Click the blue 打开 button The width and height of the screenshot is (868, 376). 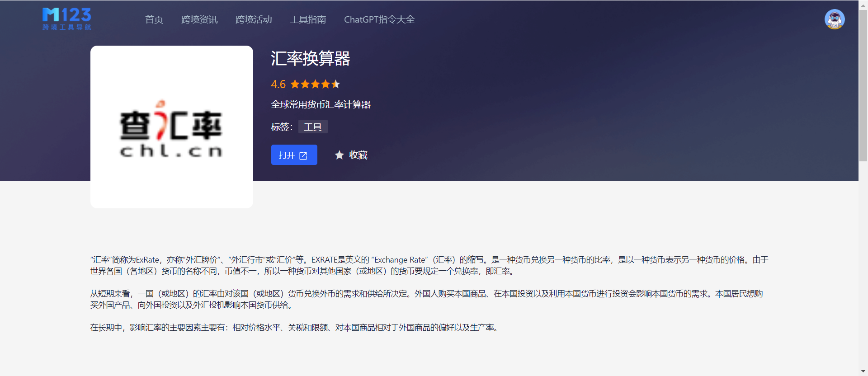pyautogui.click(x=294, y=155)
